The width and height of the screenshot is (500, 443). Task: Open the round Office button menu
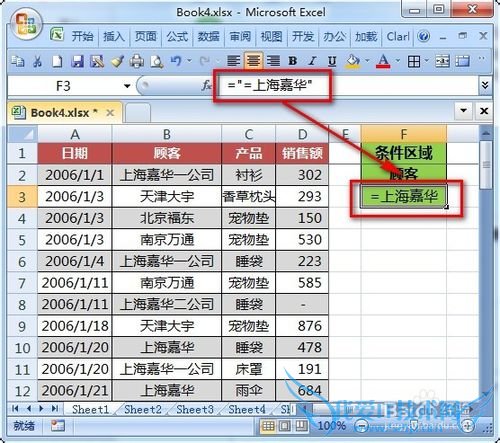pyautogui.click(x=27, y=24)
